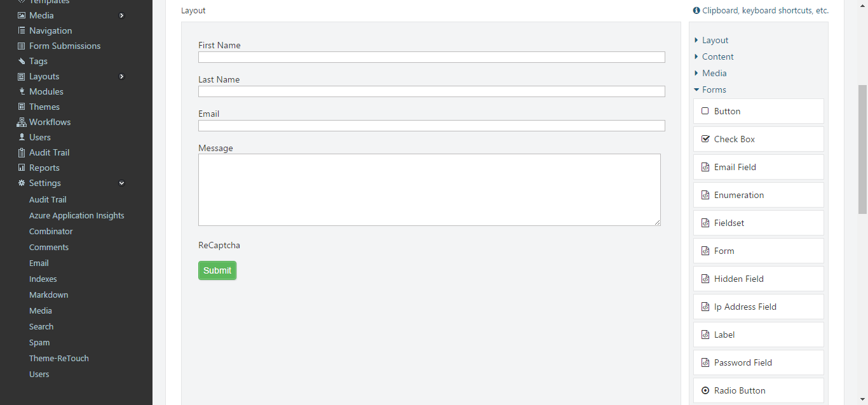Select the Button form element
This screenshot has height=405, width=868.
(759, 111)
